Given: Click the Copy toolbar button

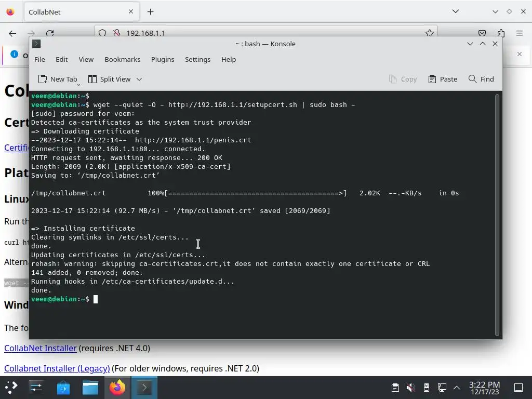Looking at the screenshot, I should [403, 79].
